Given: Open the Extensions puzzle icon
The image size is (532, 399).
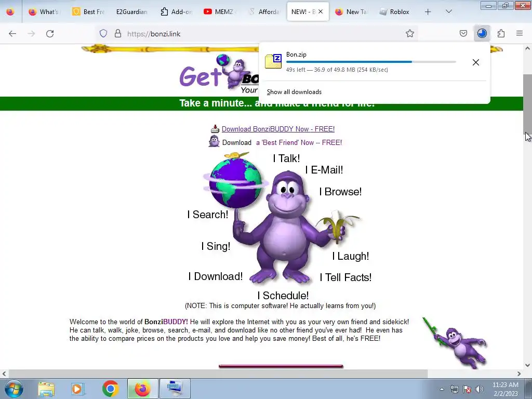Looking at the screenshot, I should pos(501,34).
